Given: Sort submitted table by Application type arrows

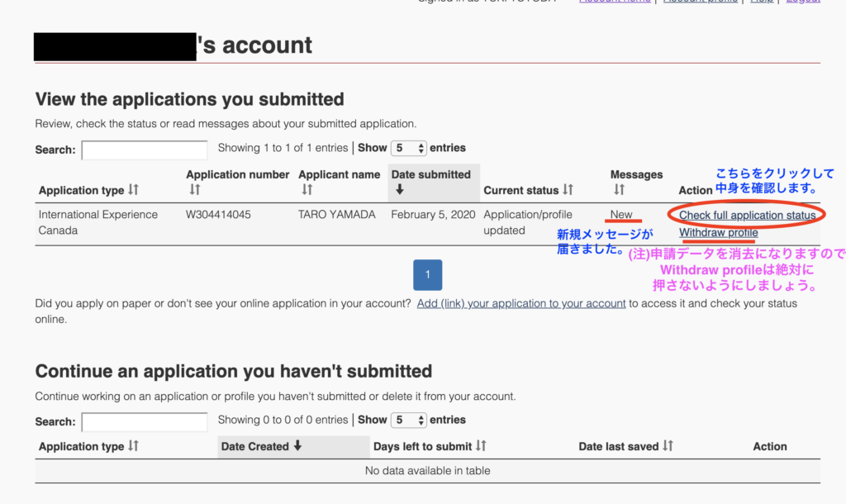Looking at the screenshot, I should click(x=133, y=190).
